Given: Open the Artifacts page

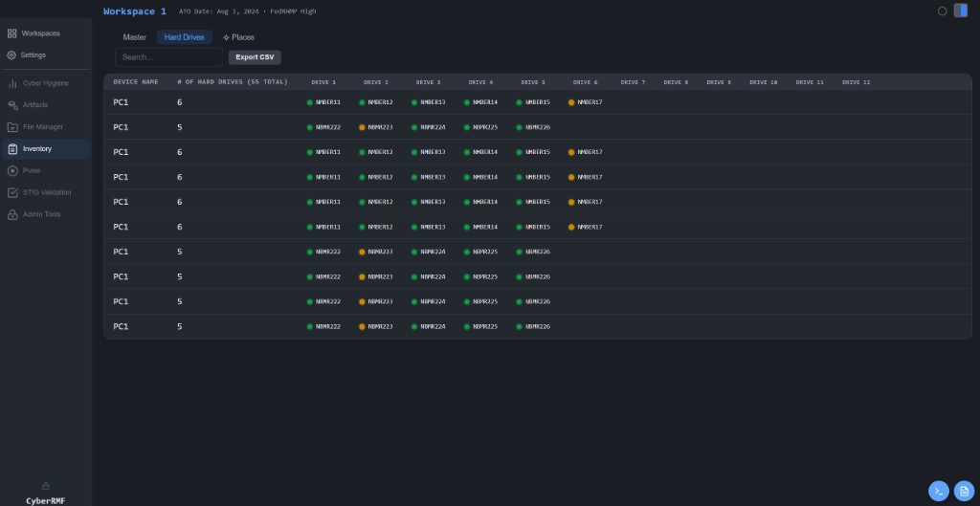Looking at the screenshot, I should [35, 105].
